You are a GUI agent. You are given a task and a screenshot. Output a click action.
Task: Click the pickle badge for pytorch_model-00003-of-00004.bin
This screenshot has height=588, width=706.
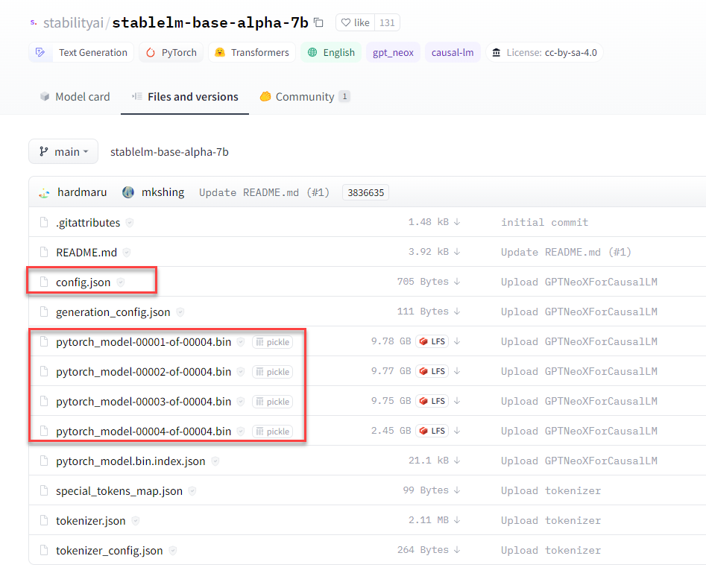click(272, 402)
